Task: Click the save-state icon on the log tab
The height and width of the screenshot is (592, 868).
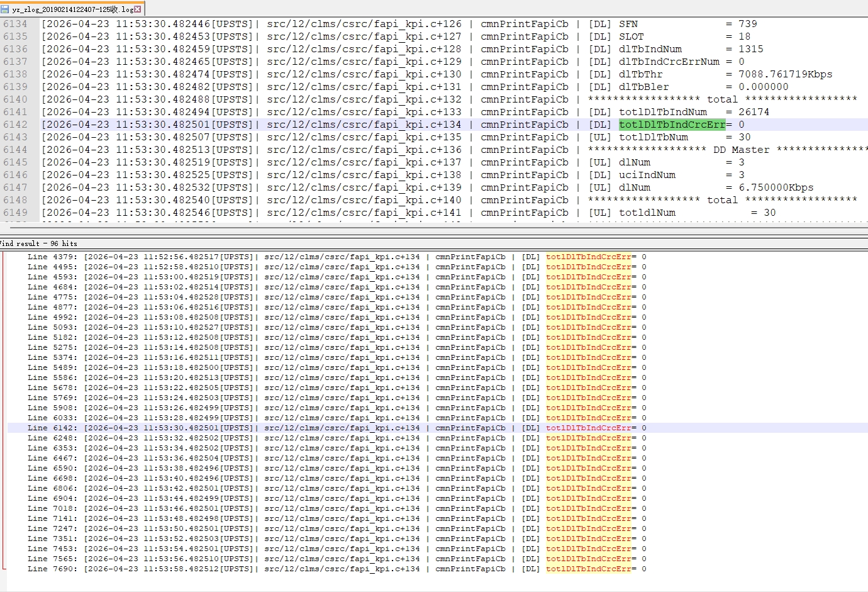Action: pyautogui.click(x=6, y=9)
